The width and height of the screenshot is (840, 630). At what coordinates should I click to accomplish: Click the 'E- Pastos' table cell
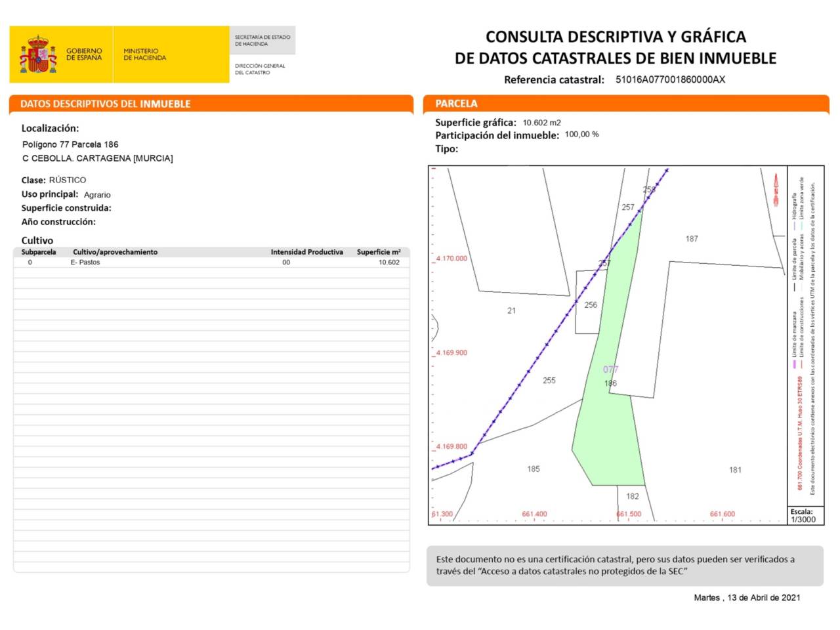click(x=85, y=262)
